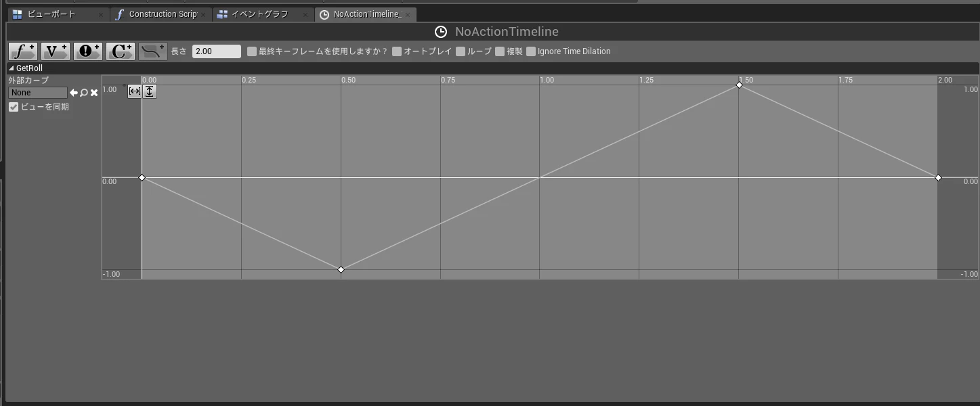Toggle the 複製 checkbox

tap(500, 51)
